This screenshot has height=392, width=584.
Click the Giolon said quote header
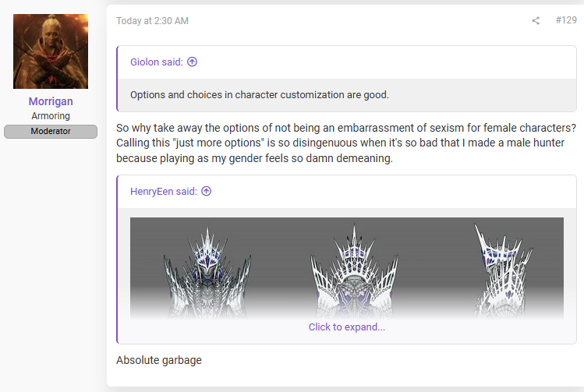click(x=157, y=62)
